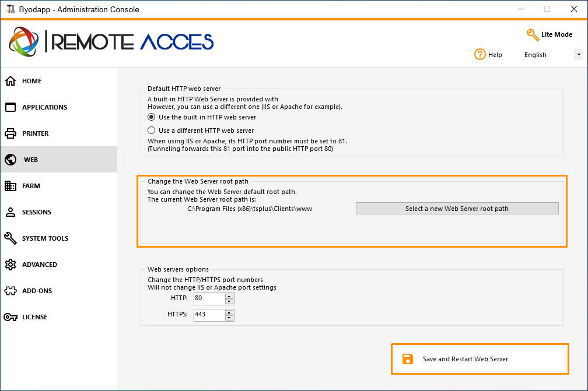
Task: Open the License key icon
Action: pos(10,317)
